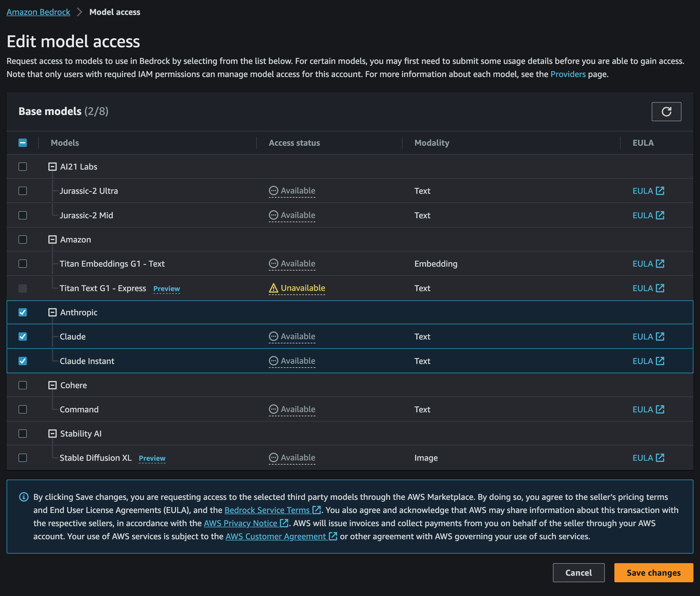Click the Access status column header
The image size is (700, 596).
tap(294, 143)
